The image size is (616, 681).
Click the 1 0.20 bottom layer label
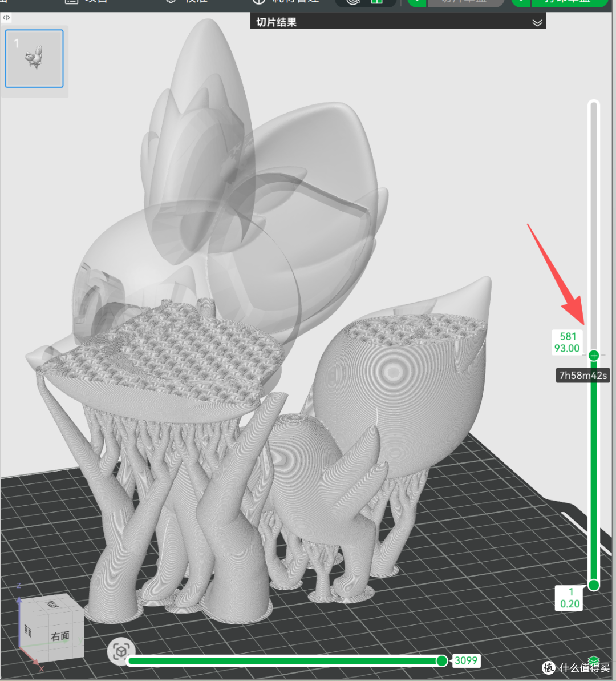coord(570,598)
